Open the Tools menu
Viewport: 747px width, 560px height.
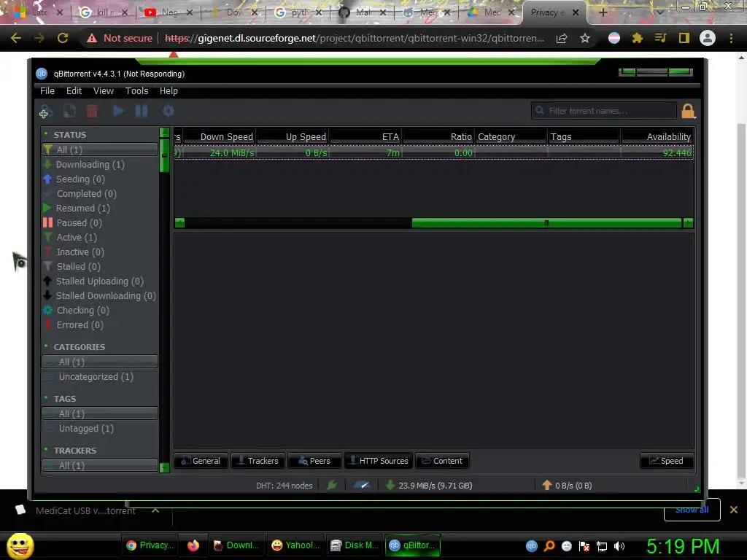pos(136,91)
